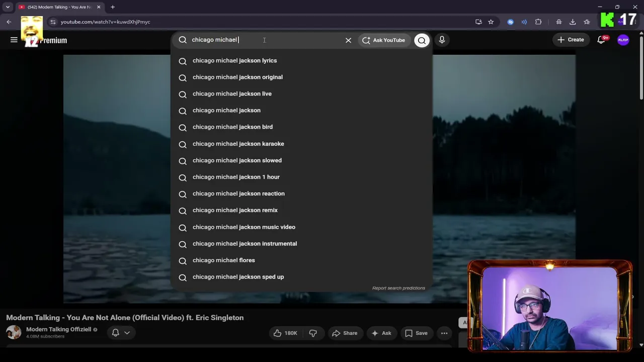Choose the plain "chicago michael jackson" suggestion
The height and width of the screenshot is (362, 644).
click(302, 110)
